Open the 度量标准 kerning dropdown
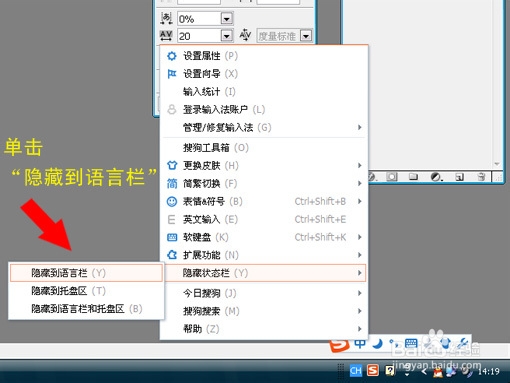The width and height of the screenshot is (510, 383). coord(306,36)
